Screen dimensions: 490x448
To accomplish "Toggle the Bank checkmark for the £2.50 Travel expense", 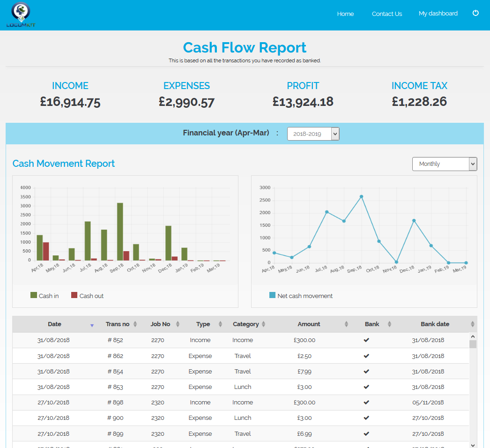I will (367, 356).
